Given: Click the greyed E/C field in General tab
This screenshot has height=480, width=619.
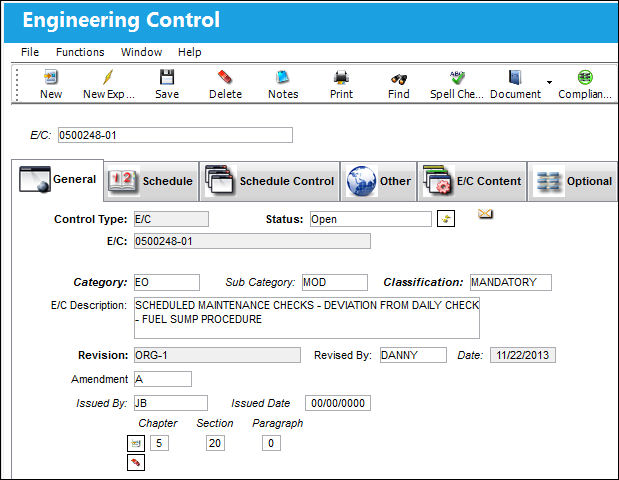Looking at the screenshot, I should click(252, 241).
